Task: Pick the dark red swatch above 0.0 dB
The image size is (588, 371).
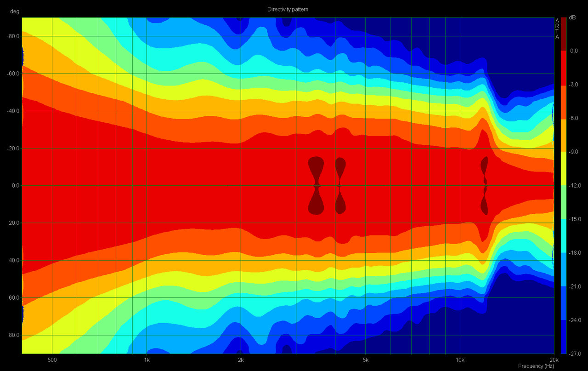Action: [x=564, y=34]
